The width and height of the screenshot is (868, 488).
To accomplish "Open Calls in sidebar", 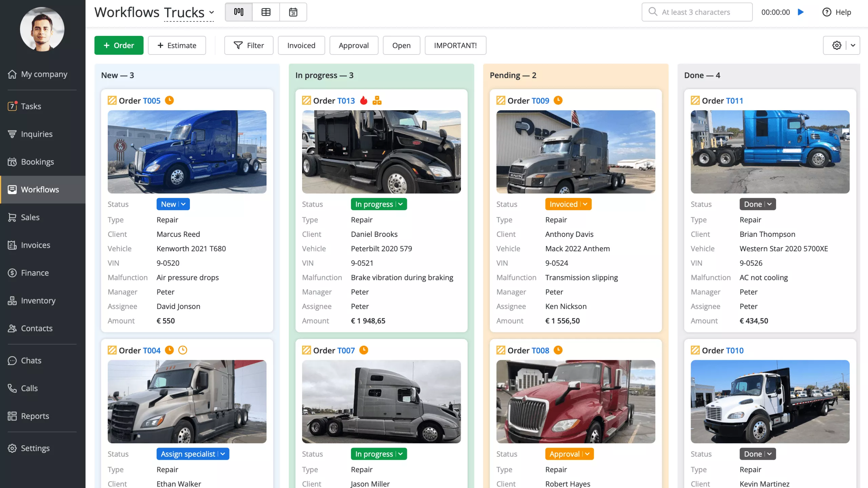I will [43, 388].
